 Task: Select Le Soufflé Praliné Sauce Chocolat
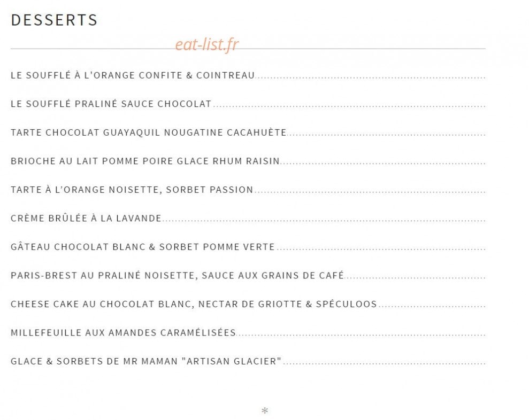pyautogui.click(x=111, y=104)
